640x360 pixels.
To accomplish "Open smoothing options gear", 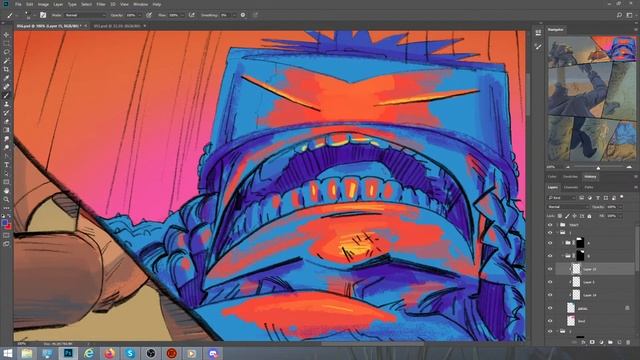I will (x=243, y=15).
